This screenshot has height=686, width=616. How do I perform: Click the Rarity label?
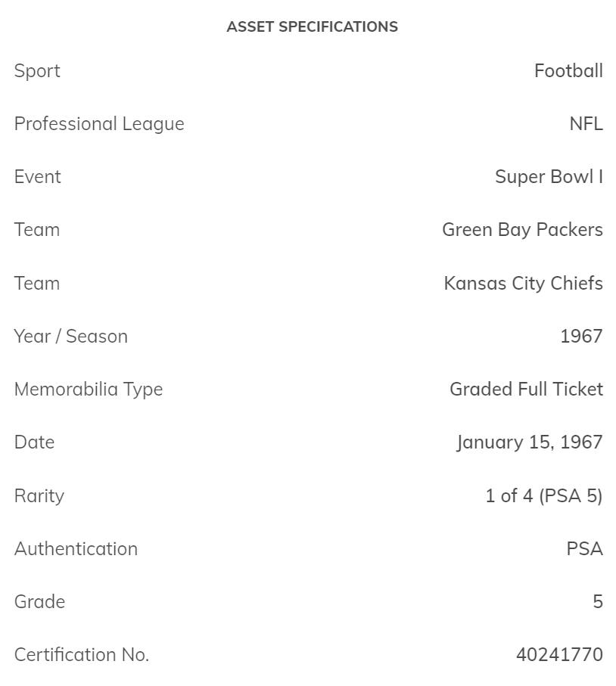[39, 496]
